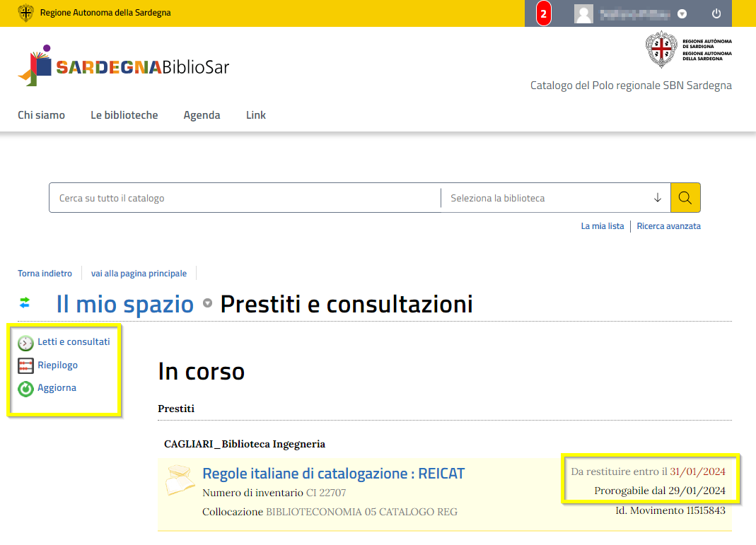Click the green and blue arrows icon
Viewport: 756px width, 545px height.
(x=25, y=303)
